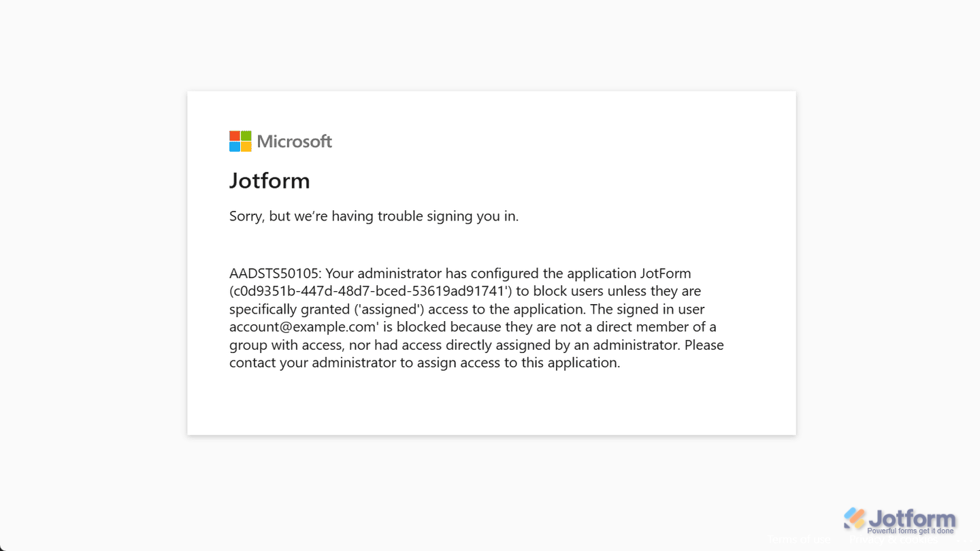This screenshot has width=980, height=551.
Task: Click the blue square of Microsoft logo
Action: [235, 146]
